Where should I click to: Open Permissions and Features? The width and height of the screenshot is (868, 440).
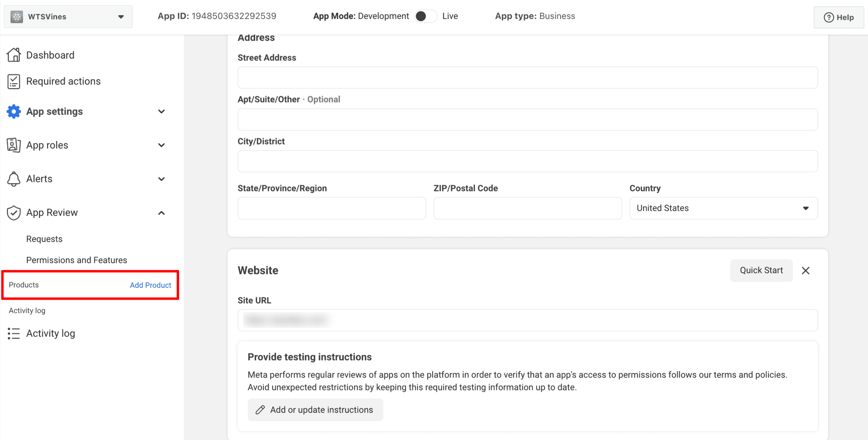tap(76, 260)
